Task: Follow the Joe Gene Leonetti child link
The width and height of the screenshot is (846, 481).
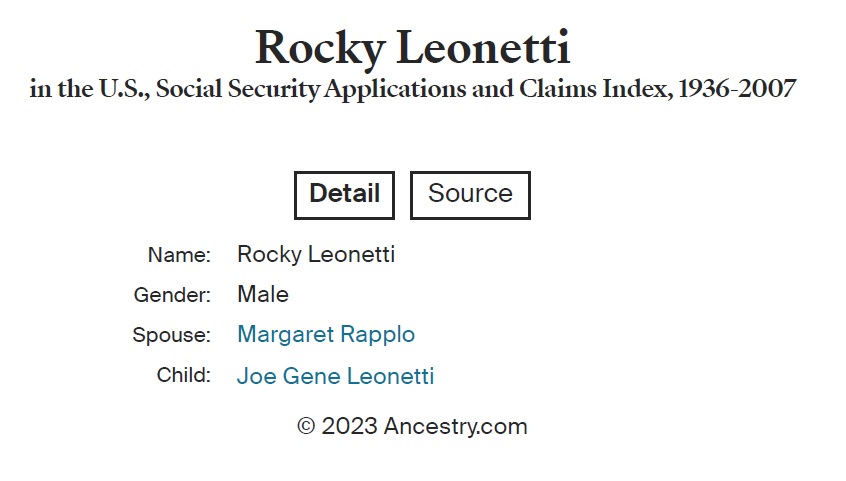Action: [x=336, y=376]
